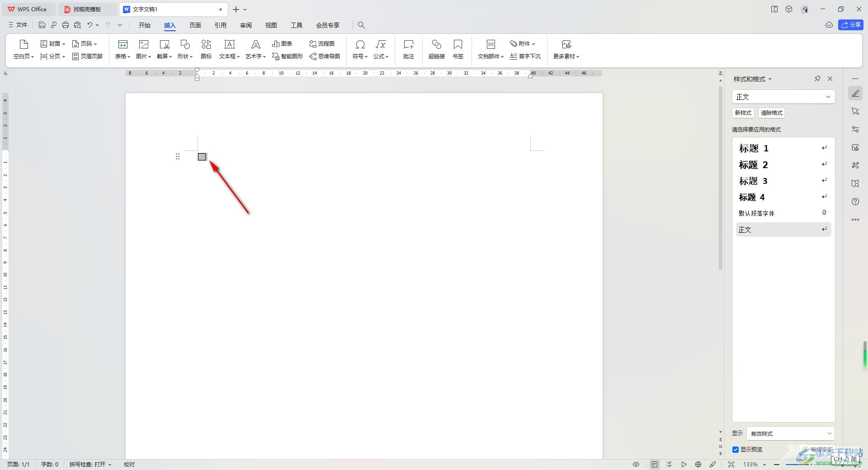This screenshot has height=470, width=868.
Task: Open the Home tab (开始)
Action: click(x=145, y=25)
